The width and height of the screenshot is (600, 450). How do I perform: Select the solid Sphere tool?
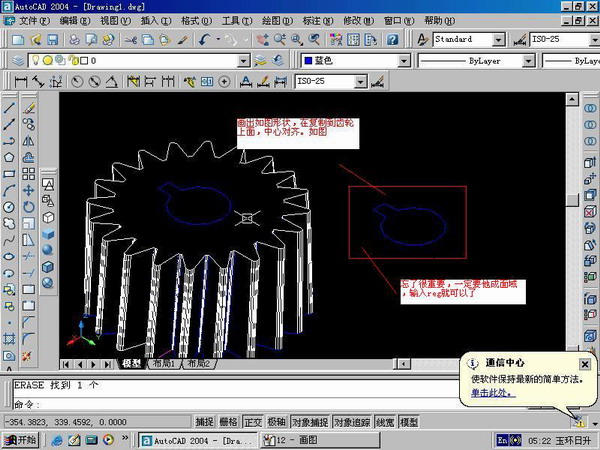[x=48, y=250]
